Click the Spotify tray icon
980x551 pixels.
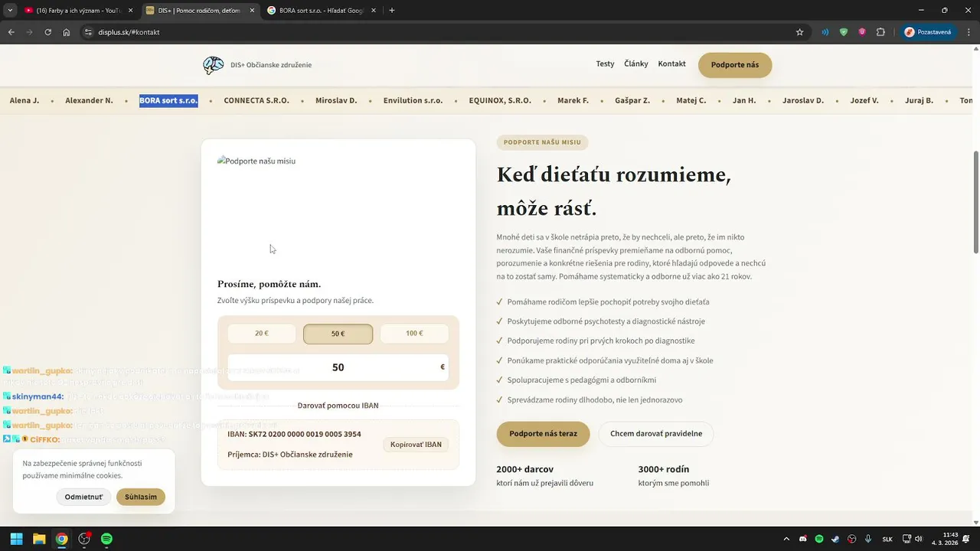(819, 539)
